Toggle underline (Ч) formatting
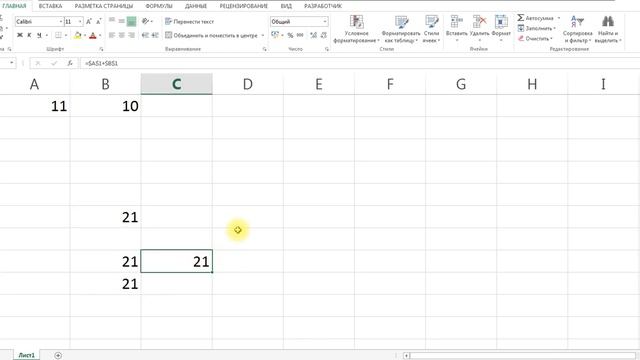This screenshot has width=640, height=360. pyautogui.click(x=39, y=36)
